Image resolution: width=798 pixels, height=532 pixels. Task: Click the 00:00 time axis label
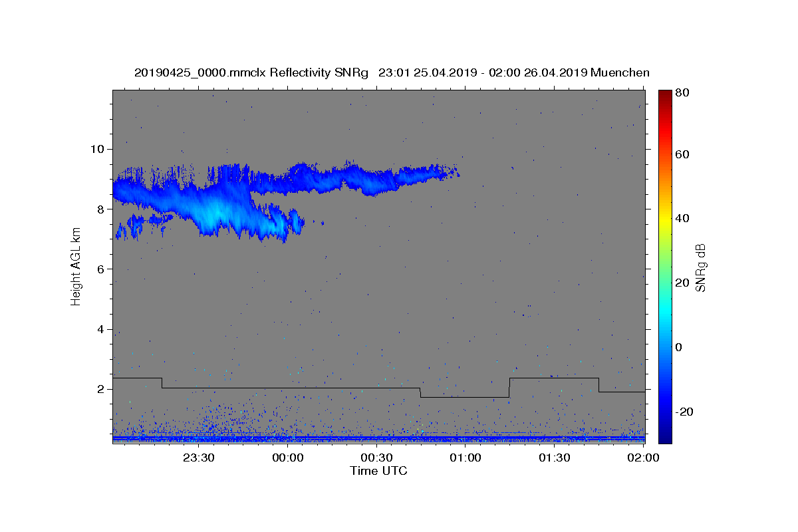point(288,458)
